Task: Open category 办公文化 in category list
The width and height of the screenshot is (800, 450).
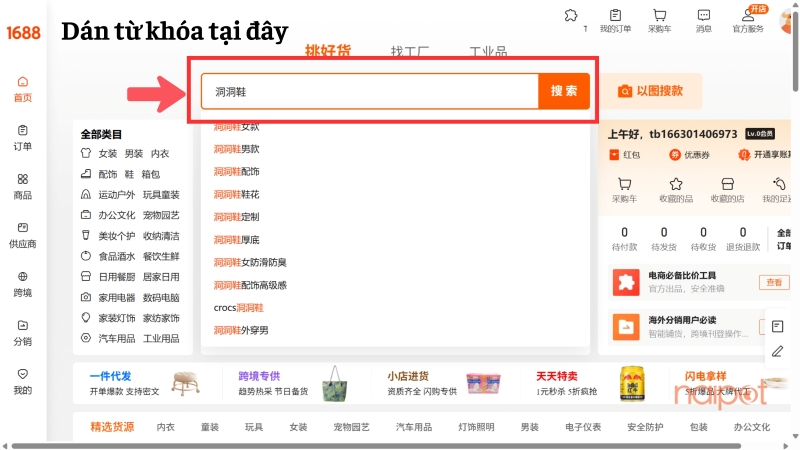Action: 117,215
